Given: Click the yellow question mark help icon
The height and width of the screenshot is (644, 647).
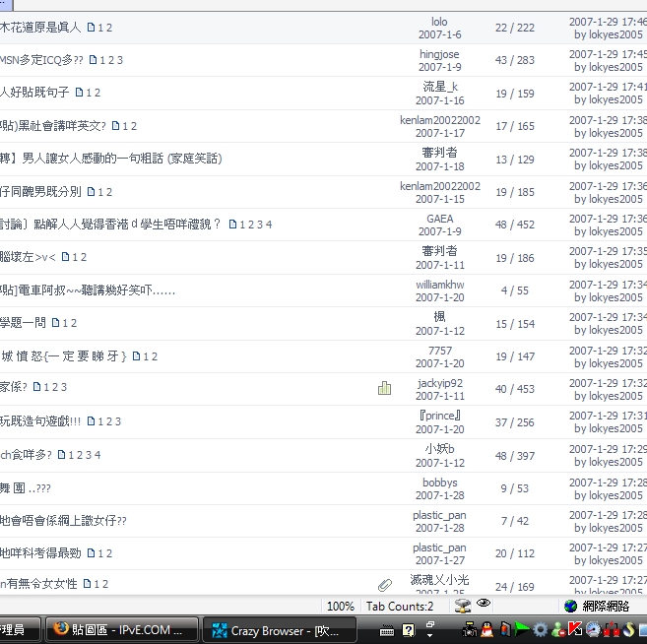Looking at the screenshot, I should point(408,630).
